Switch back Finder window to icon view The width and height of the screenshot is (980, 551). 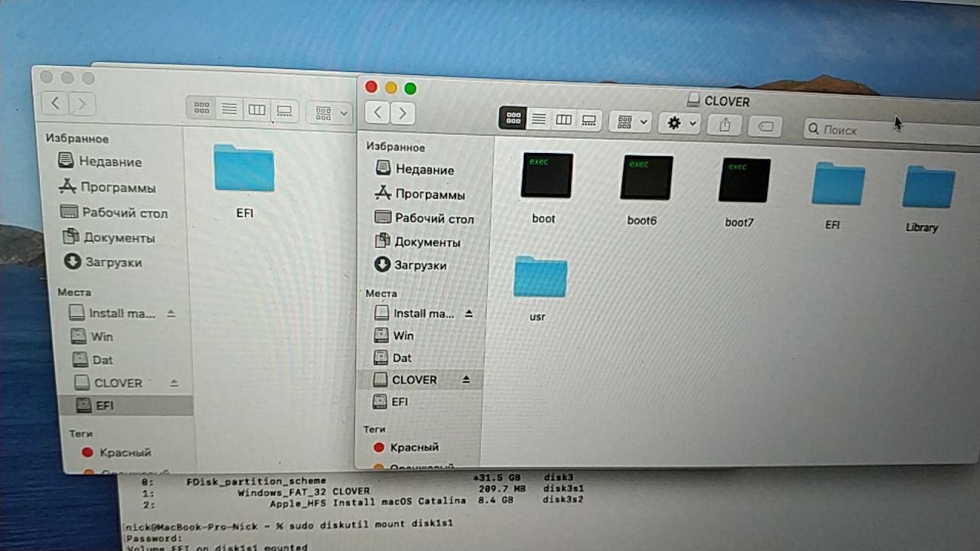click(201, 109)
